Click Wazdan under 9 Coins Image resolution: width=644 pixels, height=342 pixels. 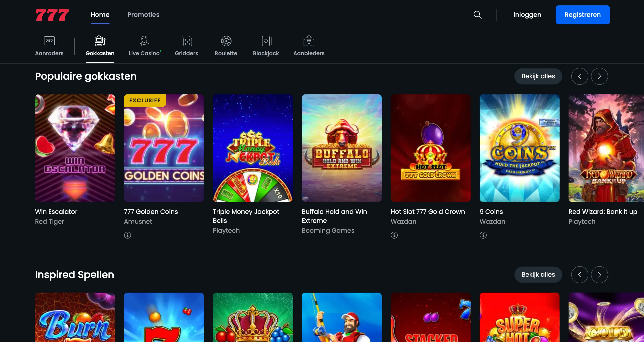[492, 221]
